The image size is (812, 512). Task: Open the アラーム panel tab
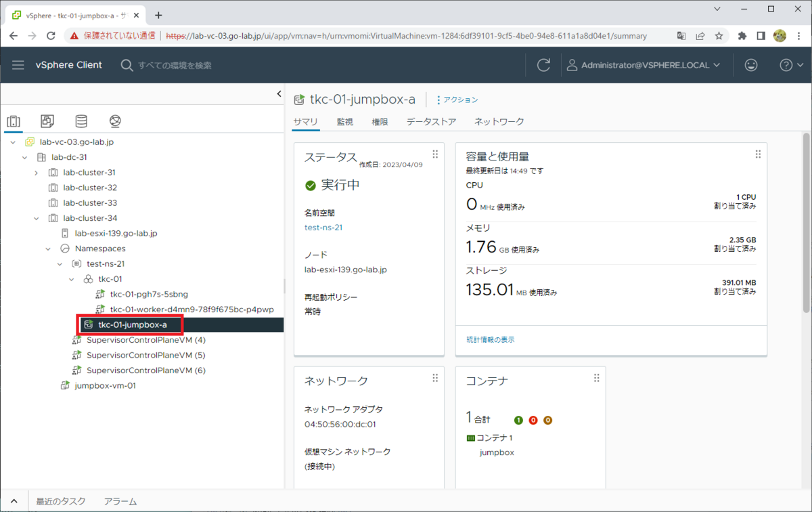click(120, 502)
